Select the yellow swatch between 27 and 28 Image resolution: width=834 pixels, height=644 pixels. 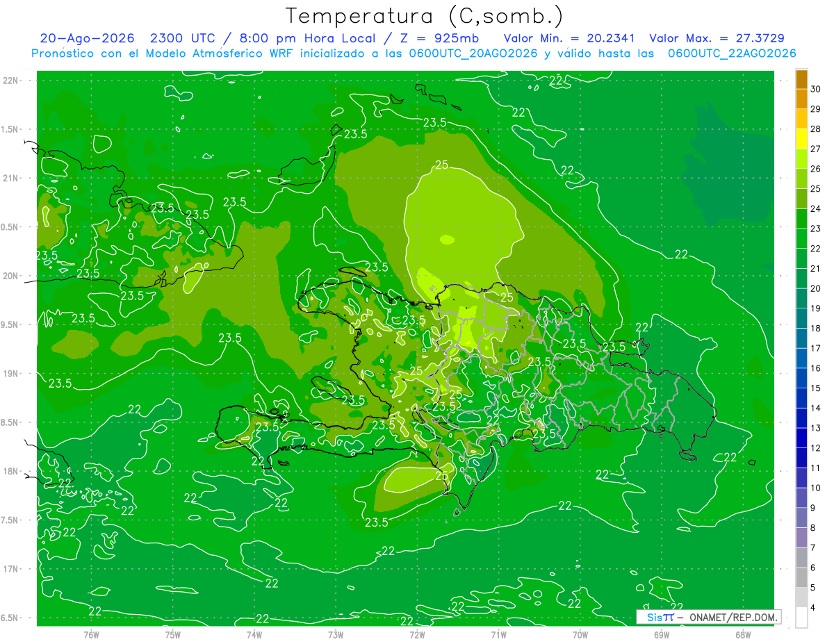coord(801,138)
